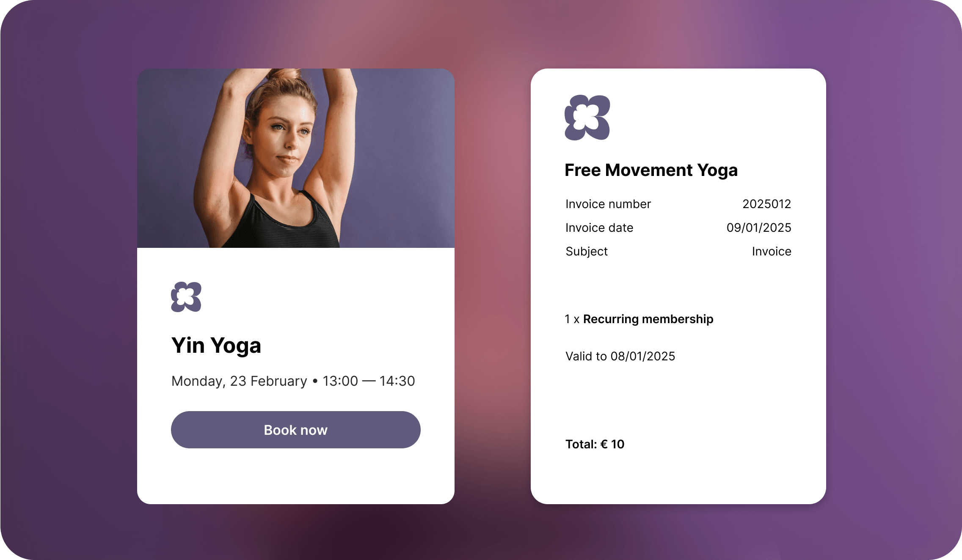Click the 1 x quantity text
Screen dimensions: 962x560
[x=572, y=319]
